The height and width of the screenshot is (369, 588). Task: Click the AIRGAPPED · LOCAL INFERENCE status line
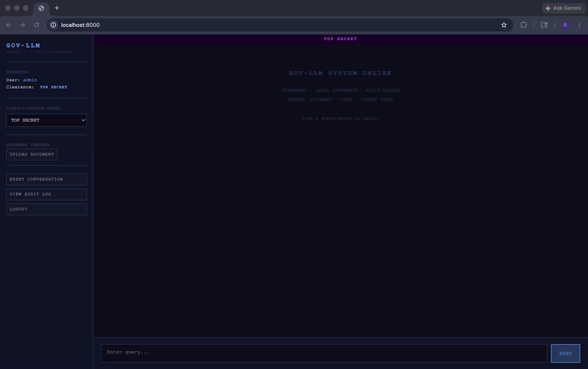(340, 90)
